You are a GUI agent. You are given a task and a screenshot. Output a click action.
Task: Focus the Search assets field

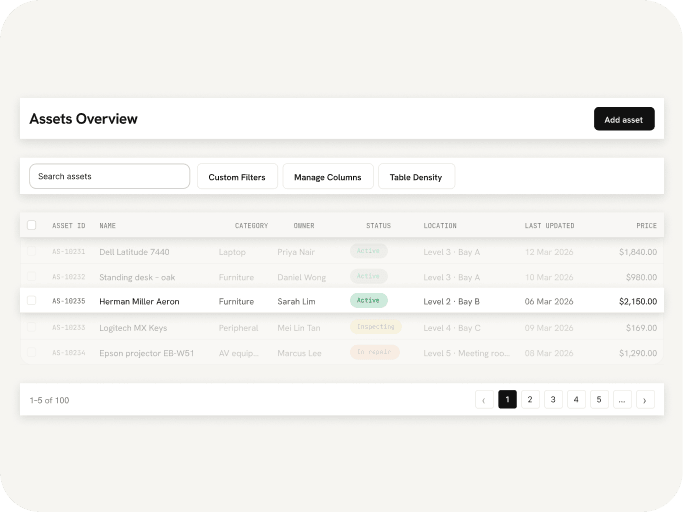pos(109,176)
